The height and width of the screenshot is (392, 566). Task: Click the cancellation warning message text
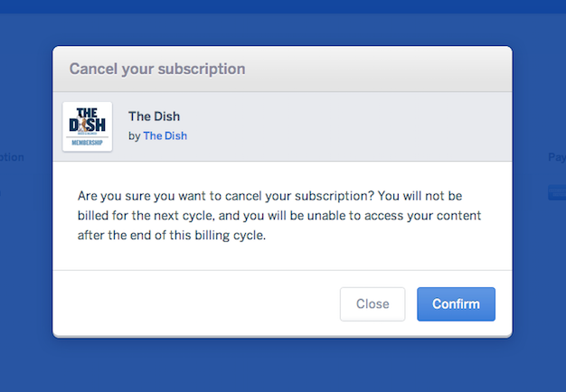point(278,216)
